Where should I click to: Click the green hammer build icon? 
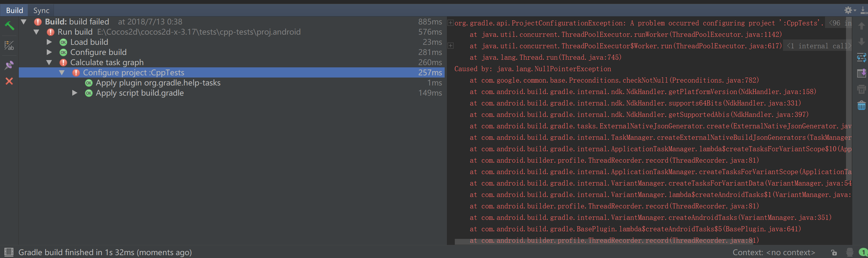[x=9, y=25]
